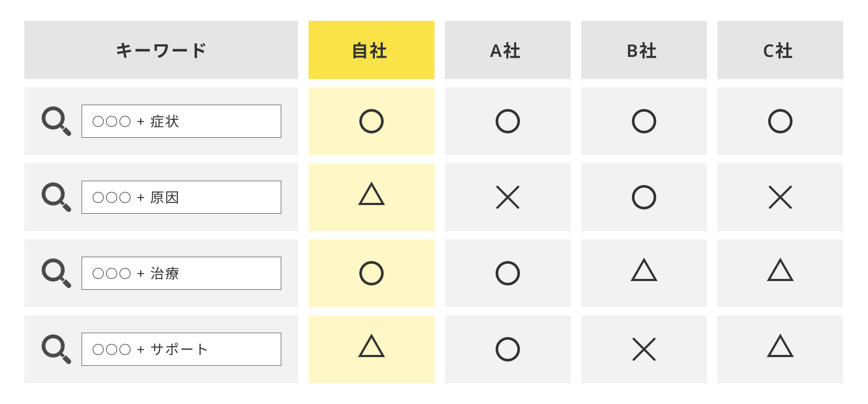Click the ○○○ + 原因 search field
This screenshot has width=868, height=404.
tap(181, 197)
